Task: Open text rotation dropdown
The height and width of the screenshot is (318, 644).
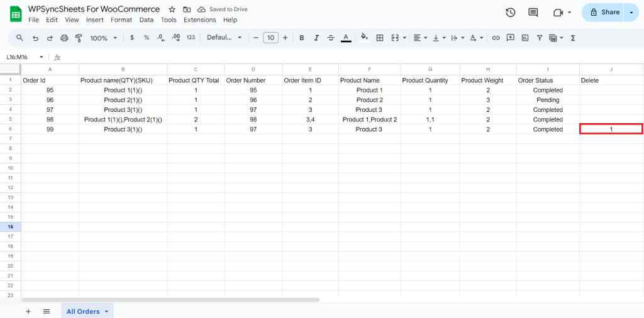Action: point(477,38)
